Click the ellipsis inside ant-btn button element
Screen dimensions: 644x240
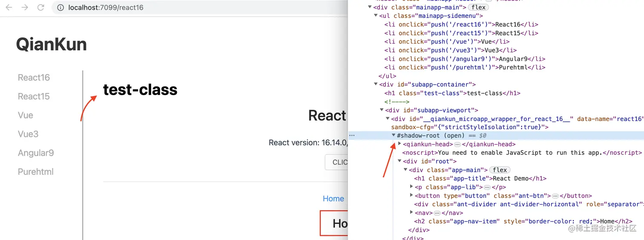pos(555,196)
